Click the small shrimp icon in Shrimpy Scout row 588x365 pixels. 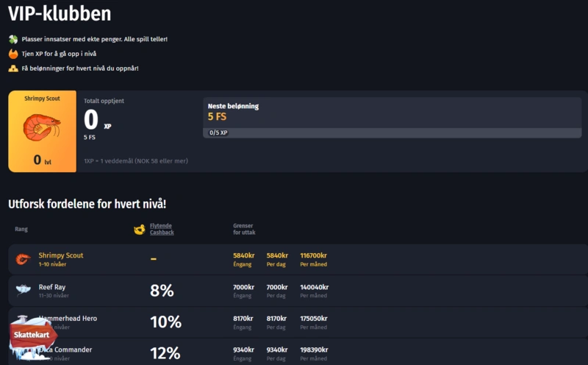pos(23,259)
